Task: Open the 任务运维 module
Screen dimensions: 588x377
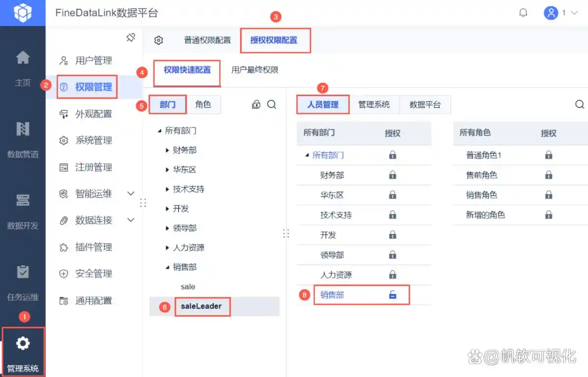Action: (x=23, y=283)
